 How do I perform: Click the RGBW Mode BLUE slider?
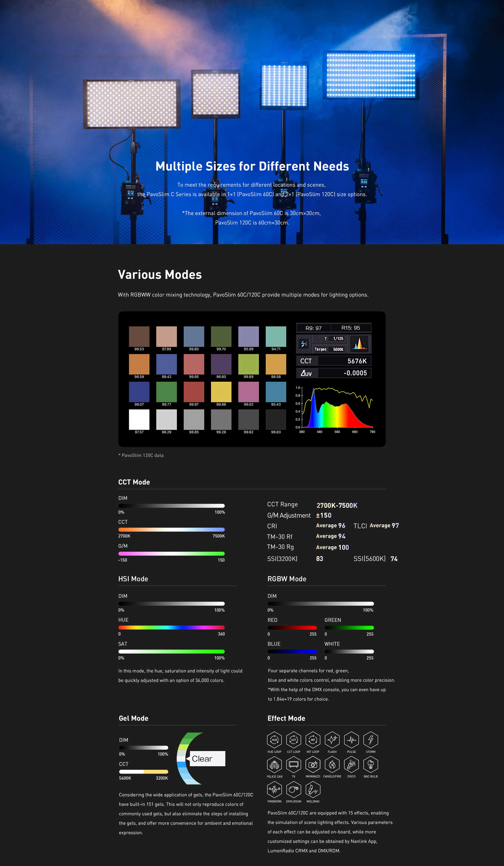[x=292, y=652]
